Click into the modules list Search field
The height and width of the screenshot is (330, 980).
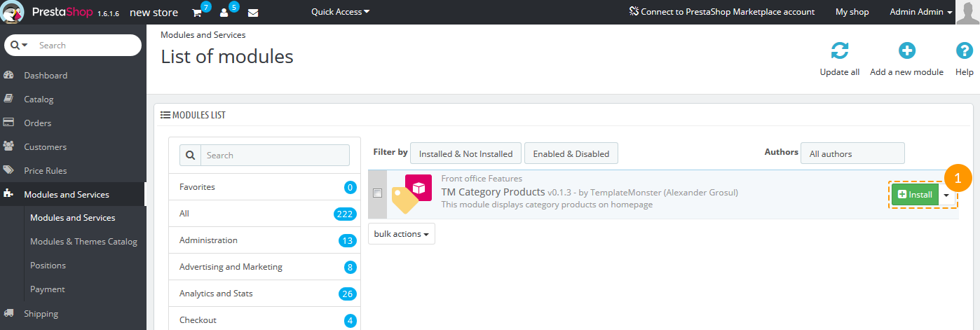[275, 156]
